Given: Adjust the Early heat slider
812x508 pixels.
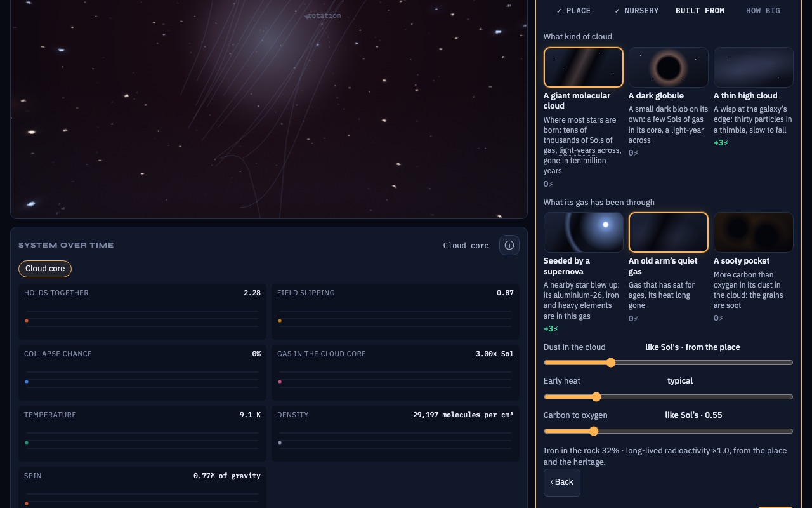Looking at the screenshot, I should pos(669,397).
